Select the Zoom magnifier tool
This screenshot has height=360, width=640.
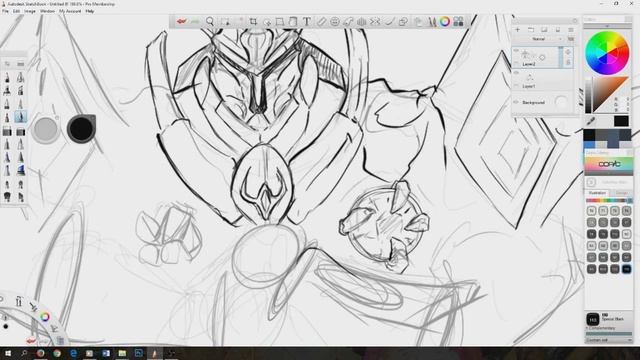pos(210,22)
